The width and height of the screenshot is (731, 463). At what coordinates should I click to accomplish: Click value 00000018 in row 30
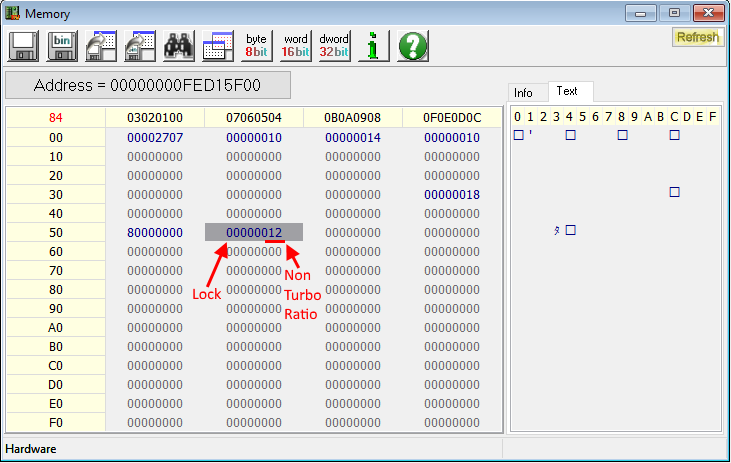(452, 194)
